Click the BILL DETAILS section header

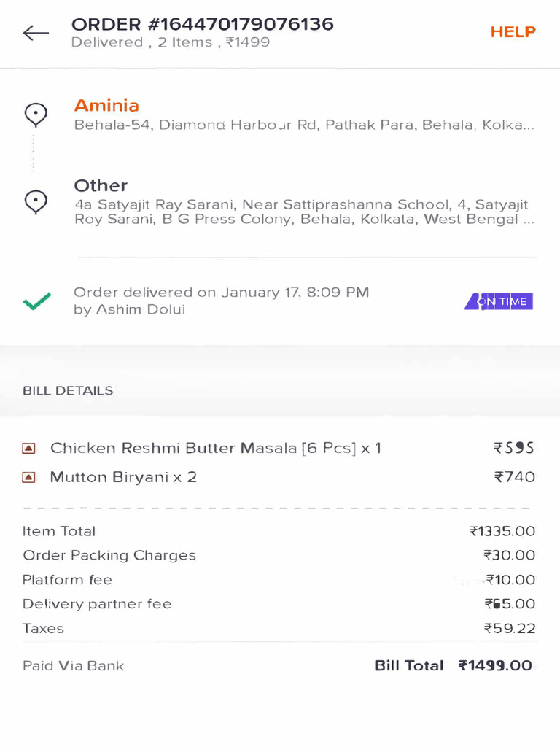68,391
